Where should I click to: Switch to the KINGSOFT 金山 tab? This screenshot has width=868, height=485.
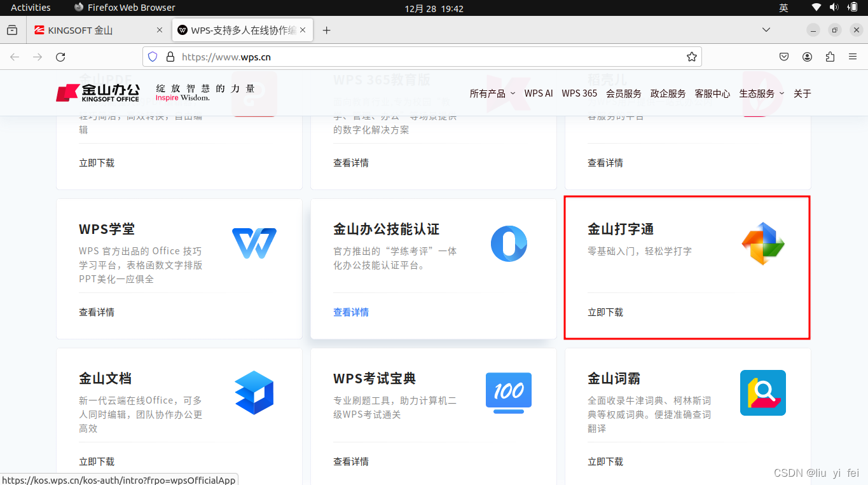pos(99,30)
